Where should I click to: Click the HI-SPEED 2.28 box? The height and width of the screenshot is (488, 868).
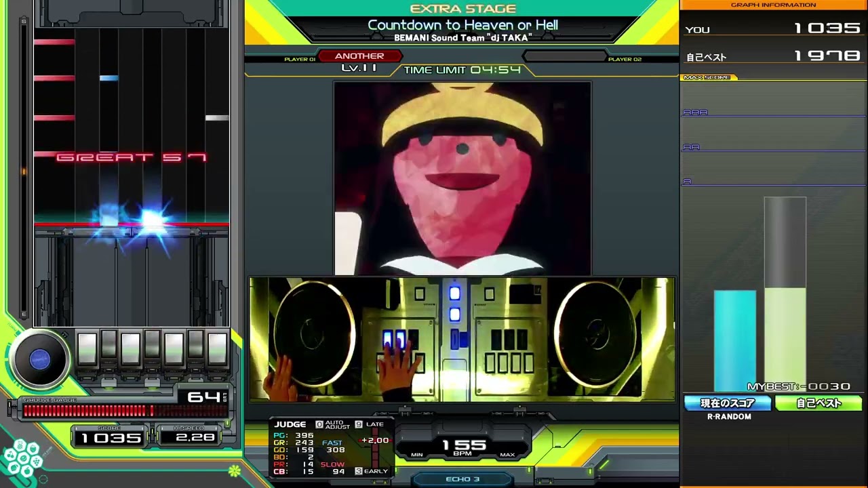pos(188,436)
